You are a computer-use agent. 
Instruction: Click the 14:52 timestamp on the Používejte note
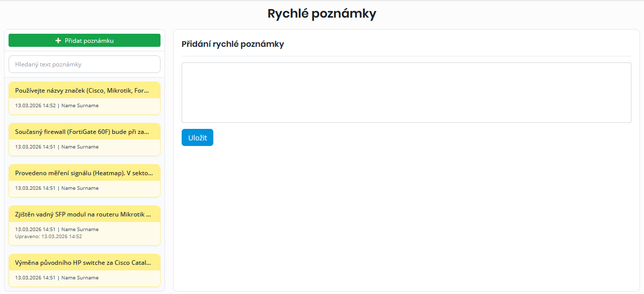click(x=35, y=106)
